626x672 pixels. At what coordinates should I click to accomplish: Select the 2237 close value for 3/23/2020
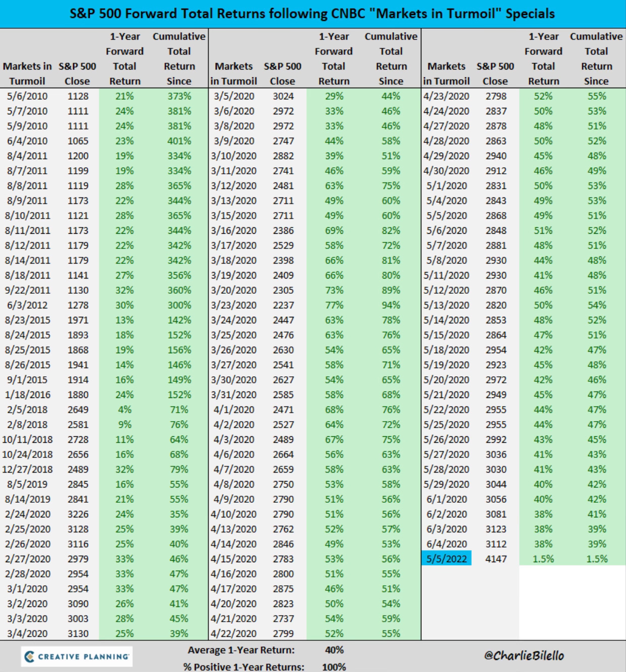(x=283, y=305)
